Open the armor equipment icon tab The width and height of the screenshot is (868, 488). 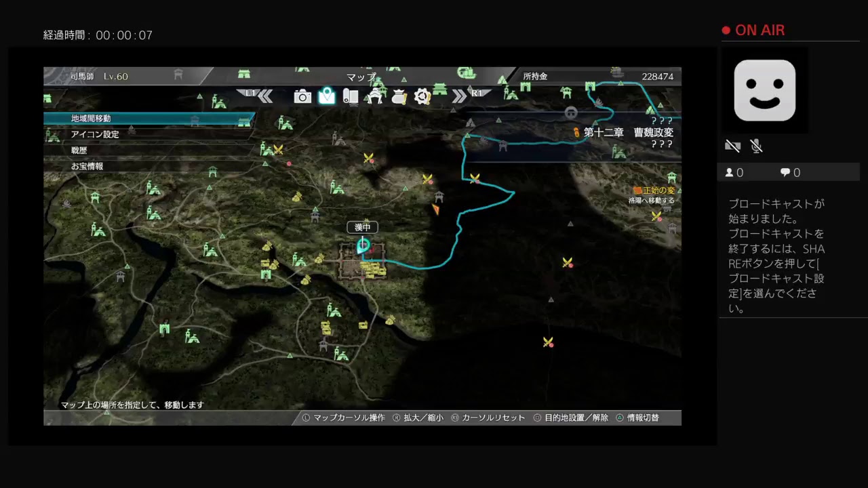374,96
